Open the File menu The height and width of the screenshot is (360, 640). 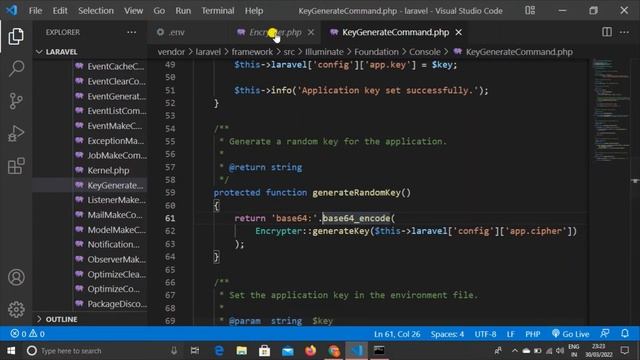(35, 11)
